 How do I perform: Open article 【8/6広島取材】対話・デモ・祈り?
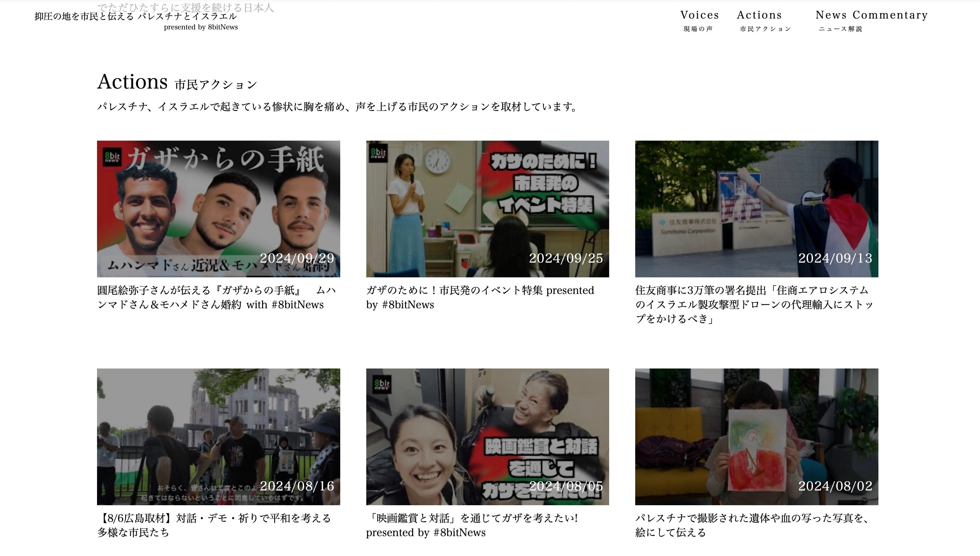214,525
